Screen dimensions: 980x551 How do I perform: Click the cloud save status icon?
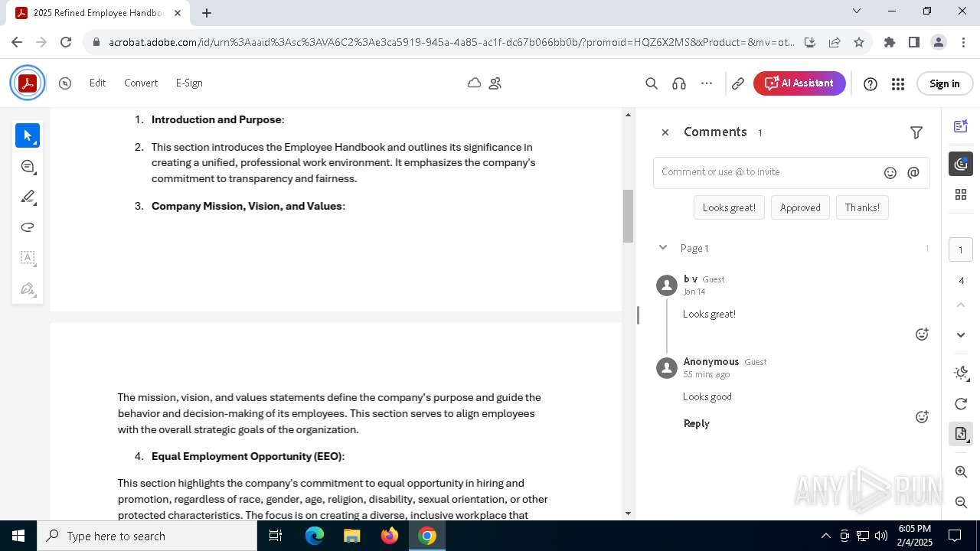click(x=475, y=83)
